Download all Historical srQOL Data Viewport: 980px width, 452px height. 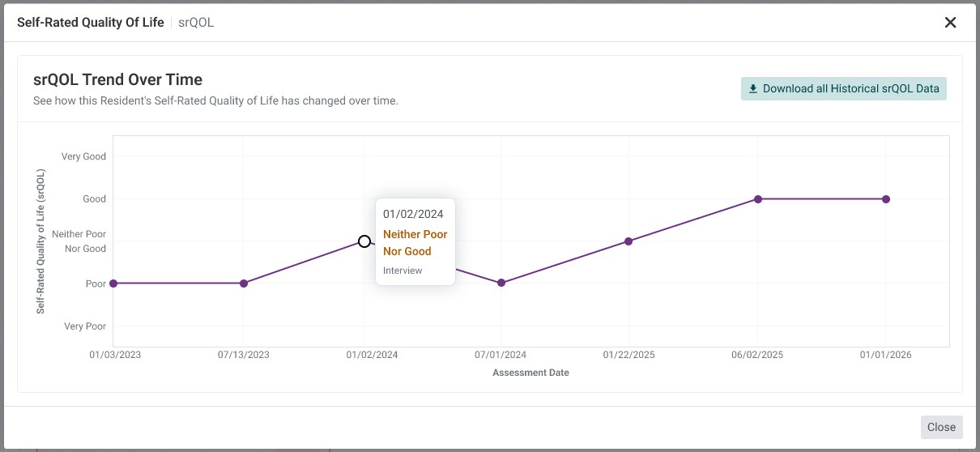844,89
